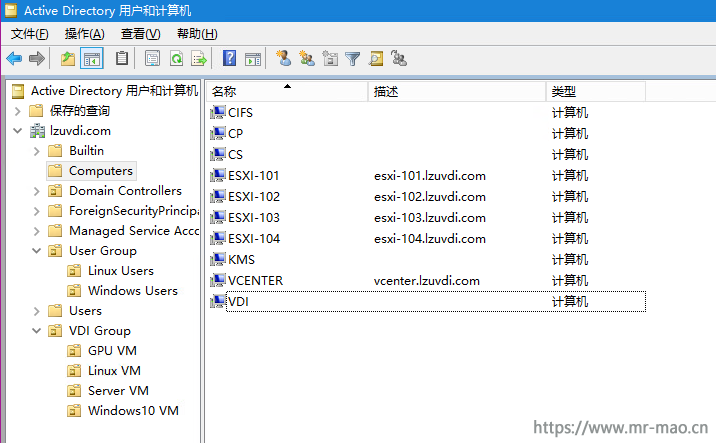Select the ESXI-104 computer entry
716x443 pixels.
click(x=253, y=238)
